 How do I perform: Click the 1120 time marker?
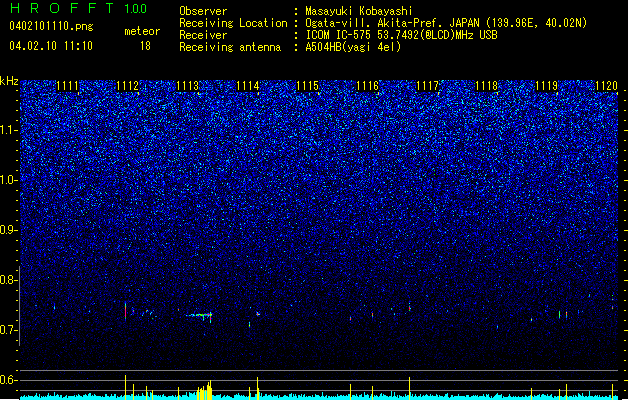click(607, 86)
